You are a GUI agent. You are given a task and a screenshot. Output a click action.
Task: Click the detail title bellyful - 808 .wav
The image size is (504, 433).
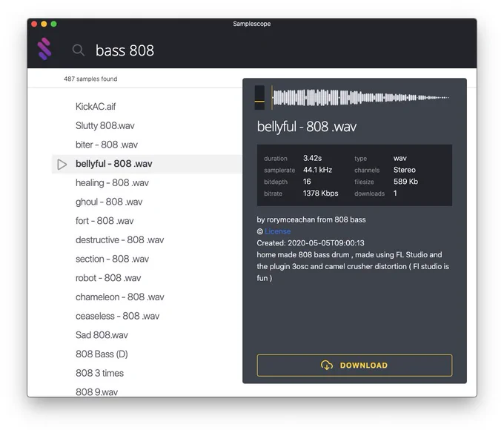click(x=307, y=126)
